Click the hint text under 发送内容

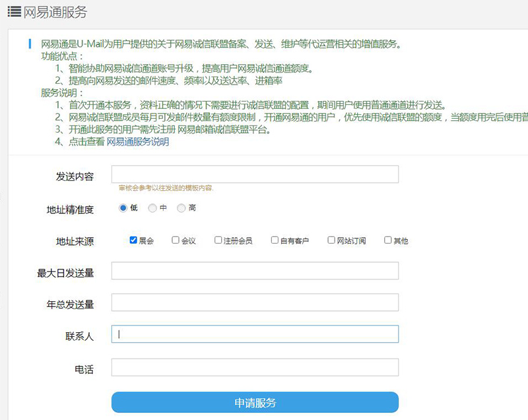tap(166, 188)
